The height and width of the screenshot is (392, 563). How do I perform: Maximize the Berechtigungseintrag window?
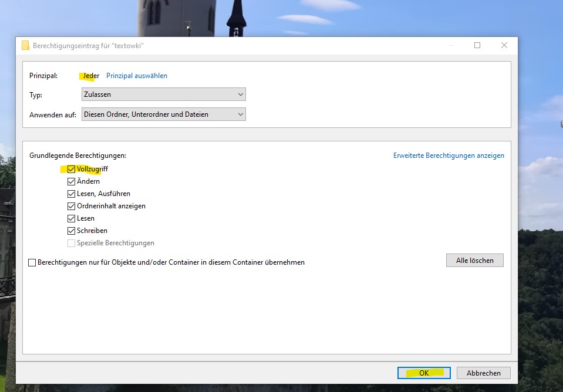point(477,45)
